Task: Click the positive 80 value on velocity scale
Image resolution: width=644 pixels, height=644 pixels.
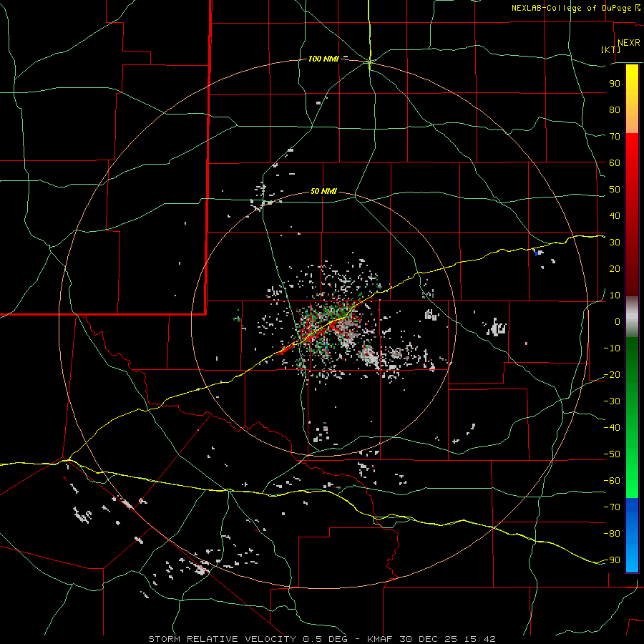Action: [615, 110]
